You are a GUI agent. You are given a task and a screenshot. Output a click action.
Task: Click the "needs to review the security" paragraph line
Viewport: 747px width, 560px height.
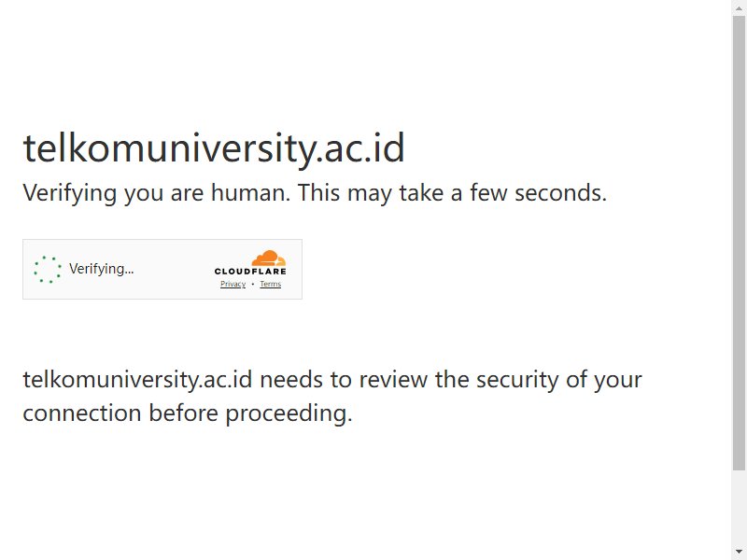pyautogui.click(x=332, y=380)
